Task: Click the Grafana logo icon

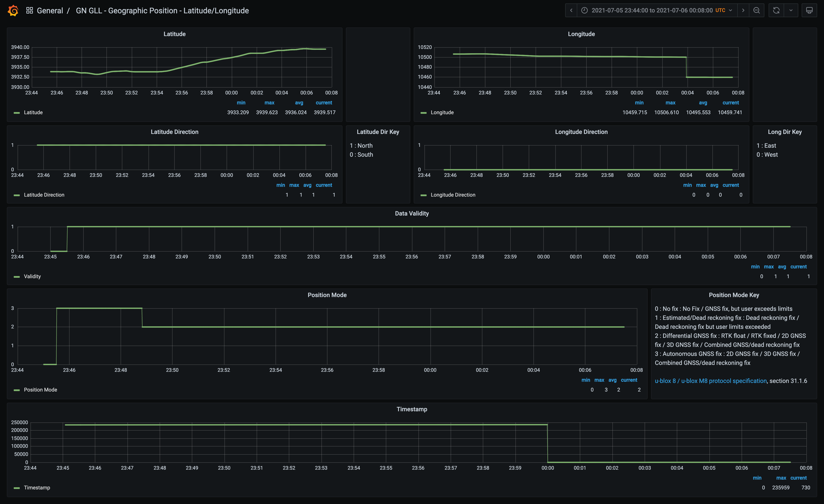Action: click(x=13, y=10)
